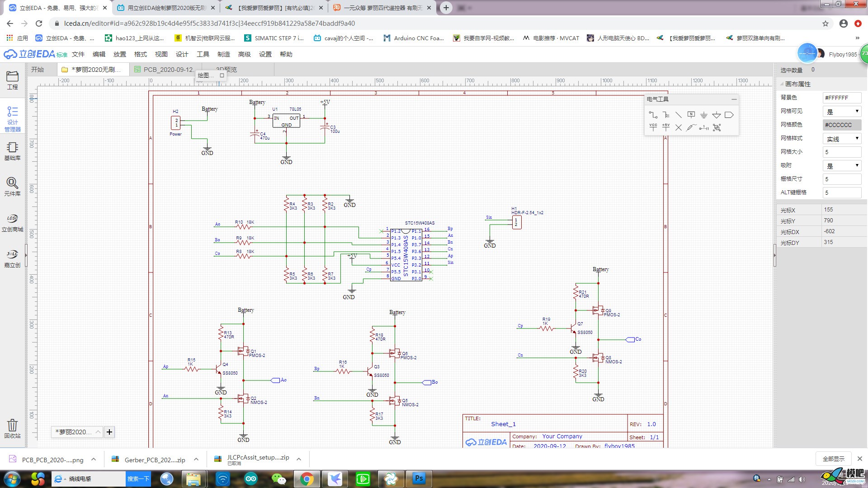Open options for JLCPcAssit_setup zip download
868x488 pixels.
click(299, 460)
